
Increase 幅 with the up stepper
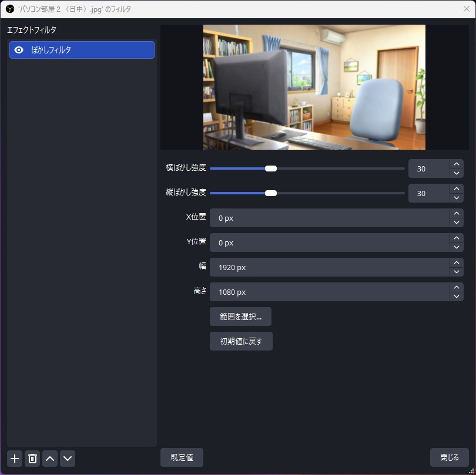pos(457,262)
